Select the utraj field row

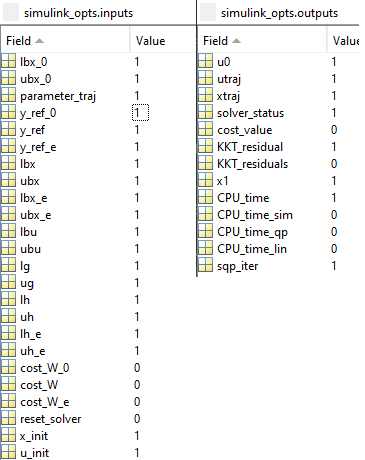[279, 79]
